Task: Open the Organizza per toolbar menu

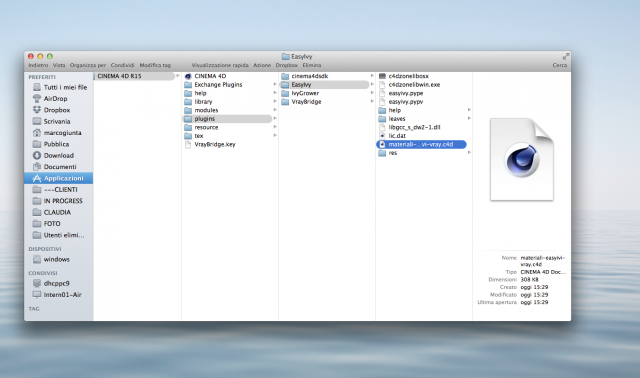Action: coord(88,65)
